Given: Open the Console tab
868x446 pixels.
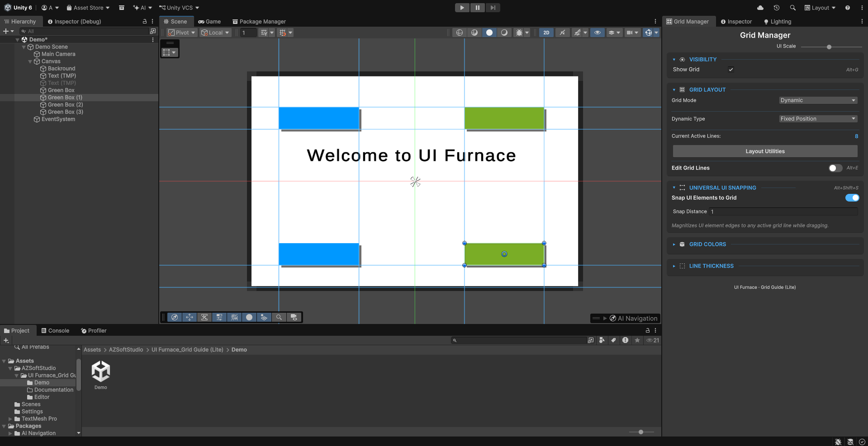Looking at the screenshot, I should pyautogui.click(x=55, y=331).
